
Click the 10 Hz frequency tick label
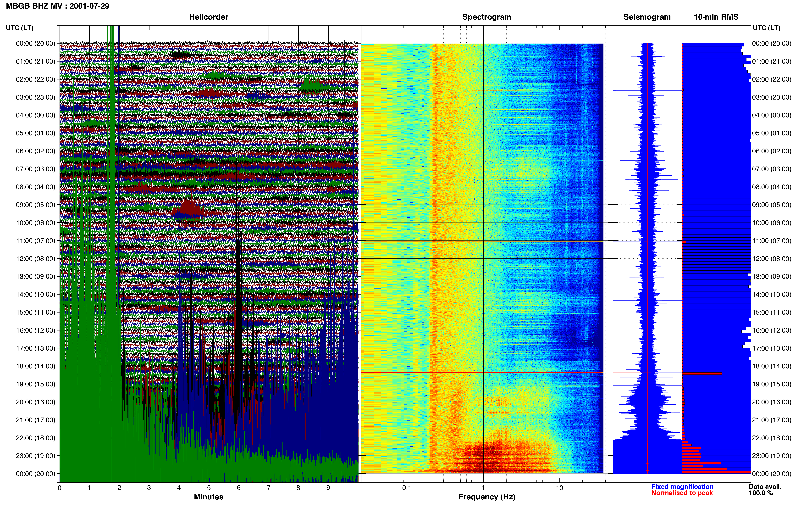pos(559,488)
